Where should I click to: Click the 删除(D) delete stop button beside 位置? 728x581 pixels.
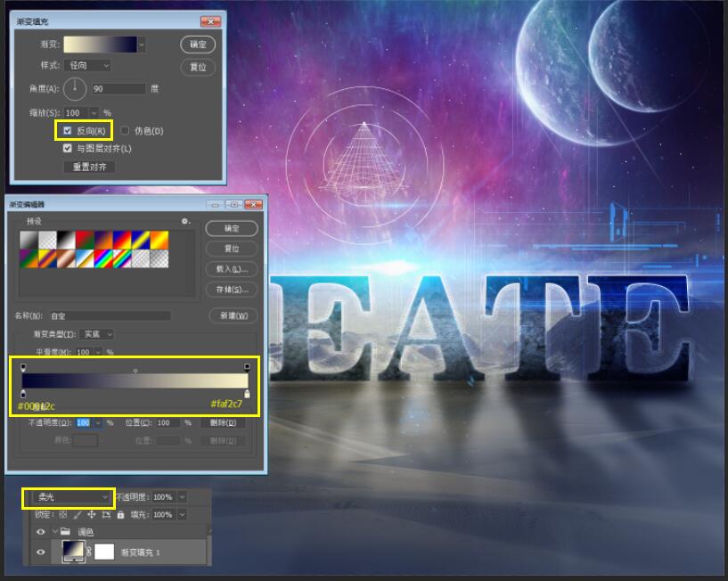pyautogui.click(x=224, y=422)
